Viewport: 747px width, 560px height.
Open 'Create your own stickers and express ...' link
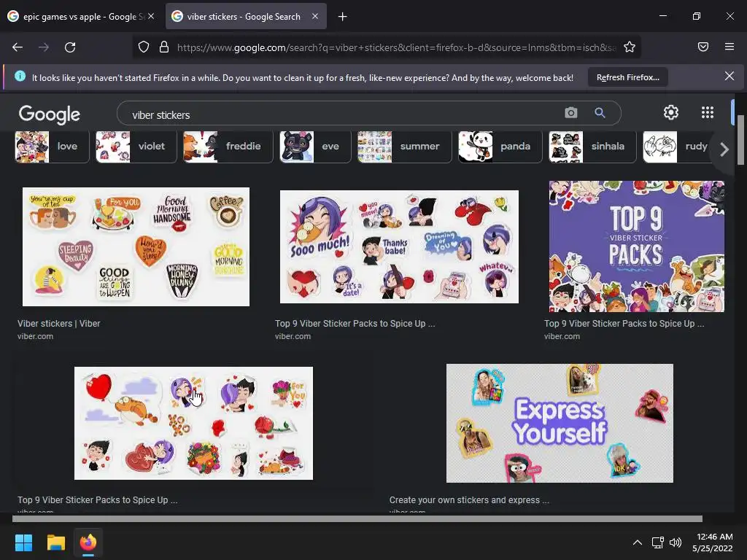click(x=469, y=500)
